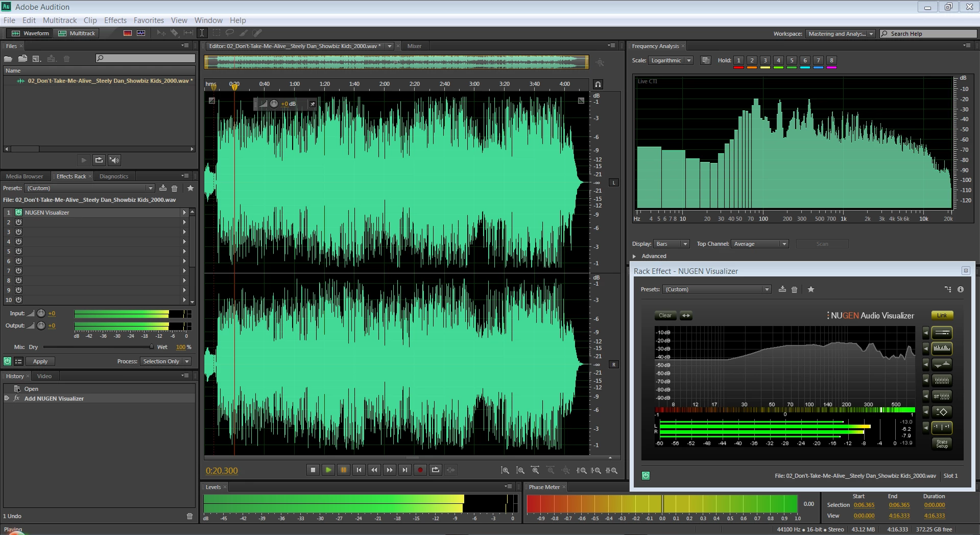Toggle Effects Rack main power button
This screenshot has width=980, height=535.
(7, 361)
